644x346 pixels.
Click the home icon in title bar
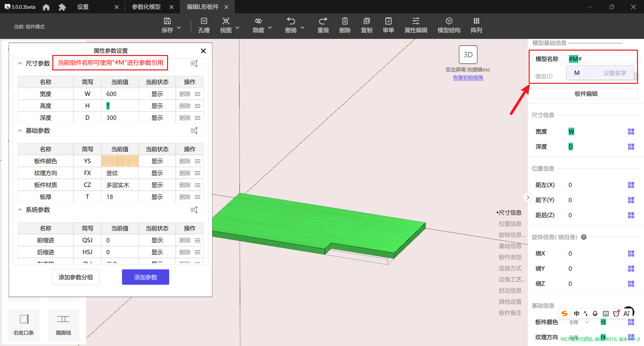[x=46, y=7]
